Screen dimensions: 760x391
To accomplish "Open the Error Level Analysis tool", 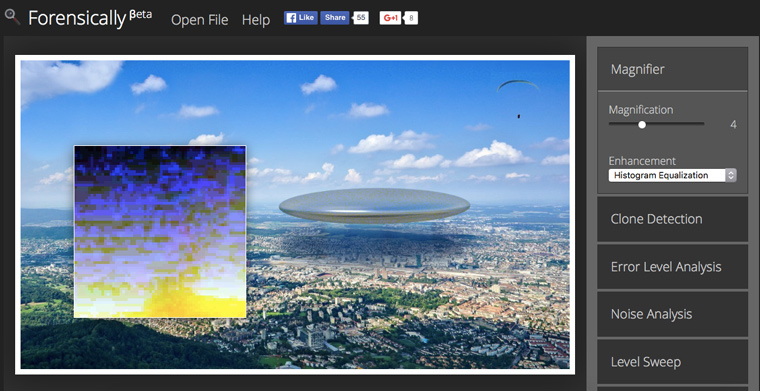I will click(672, 266).
